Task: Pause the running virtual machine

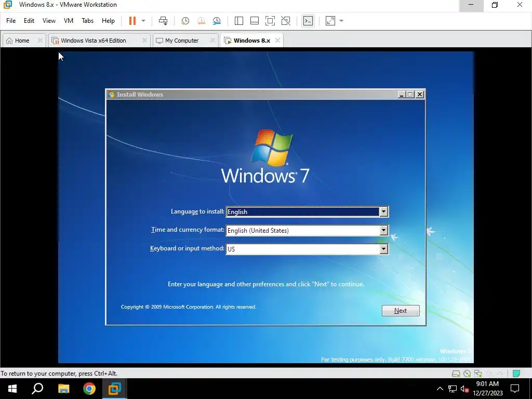Action: pyautogui.click(x=132, y=21)
